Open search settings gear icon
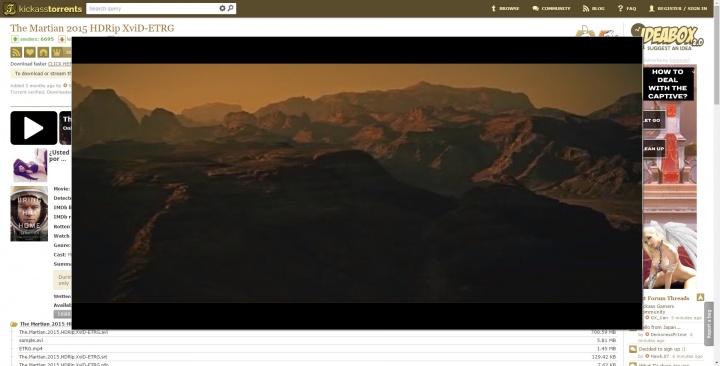Viewport: 720px width, 366px height. pyautogui.click(x=222, y=8)
